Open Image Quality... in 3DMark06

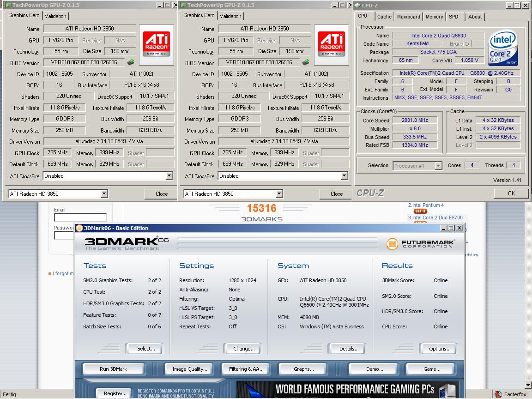[190, 369]
